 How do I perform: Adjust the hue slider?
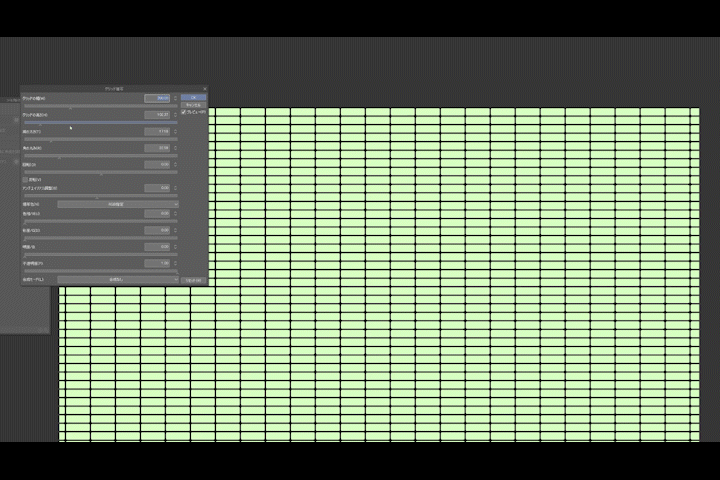(x=101, y=221)
